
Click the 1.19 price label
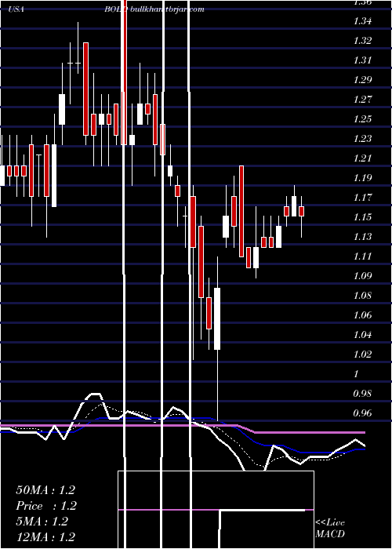(x=362, y=178)
